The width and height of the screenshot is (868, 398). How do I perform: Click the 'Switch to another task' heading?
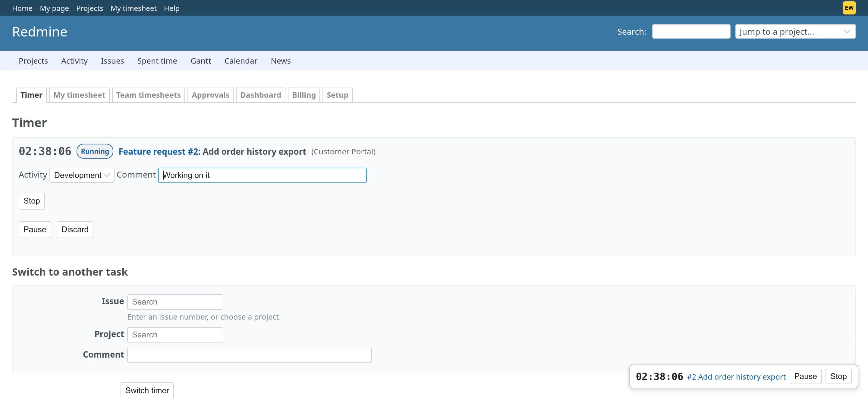pos(70,272)
